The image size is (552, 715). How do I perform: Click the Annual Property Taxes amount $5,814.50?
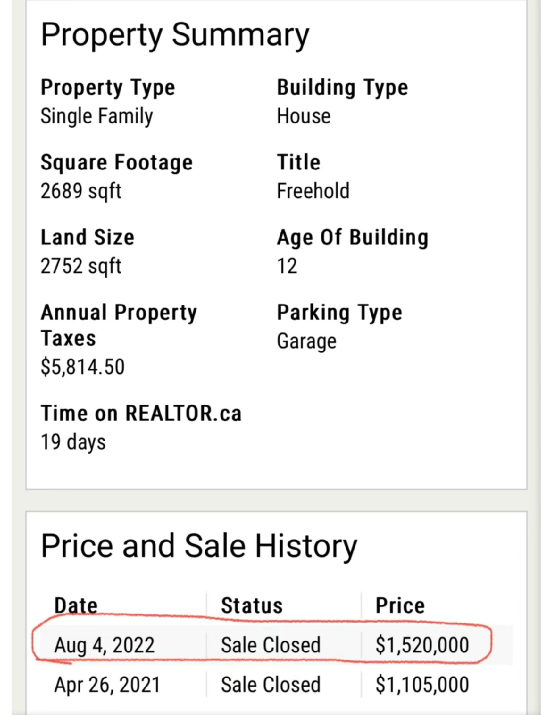click(83, 367)
